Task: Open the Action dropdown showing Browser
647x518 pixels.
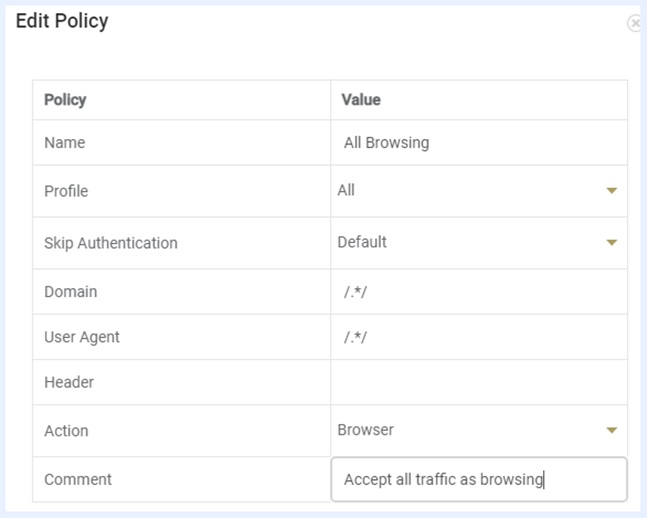Action: 470,430
